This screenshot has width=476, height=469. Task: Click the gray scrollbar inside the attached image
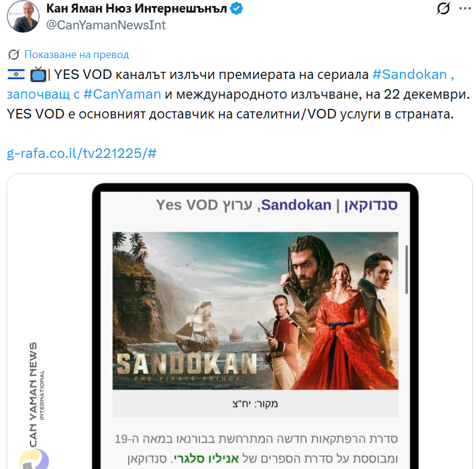click(x=407, y=269)
